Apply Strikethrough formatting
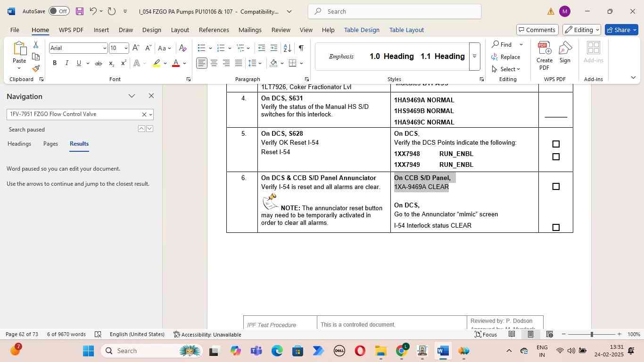 pos(99,63)
